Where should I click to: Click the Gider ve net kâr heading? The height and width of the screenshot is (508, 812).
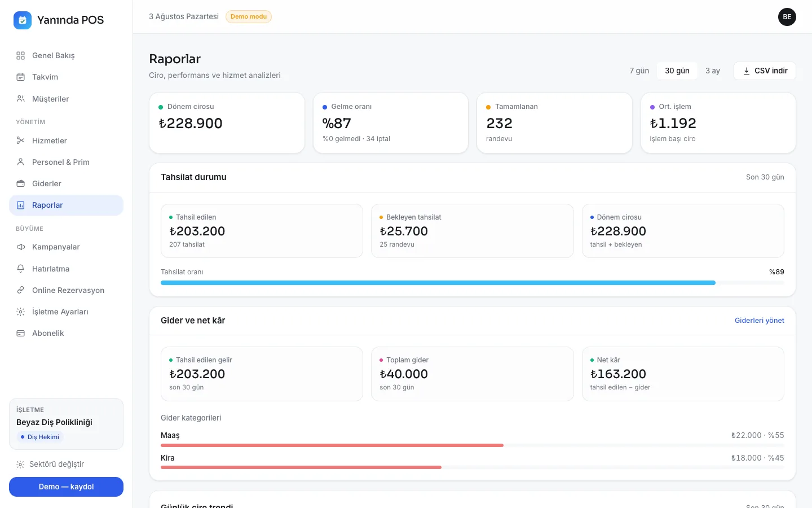193,321
